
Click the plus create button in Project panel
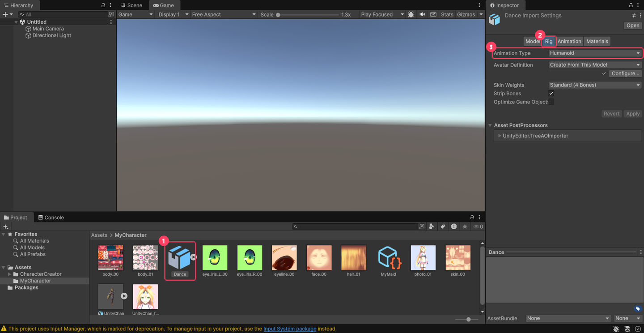point(5,226)
